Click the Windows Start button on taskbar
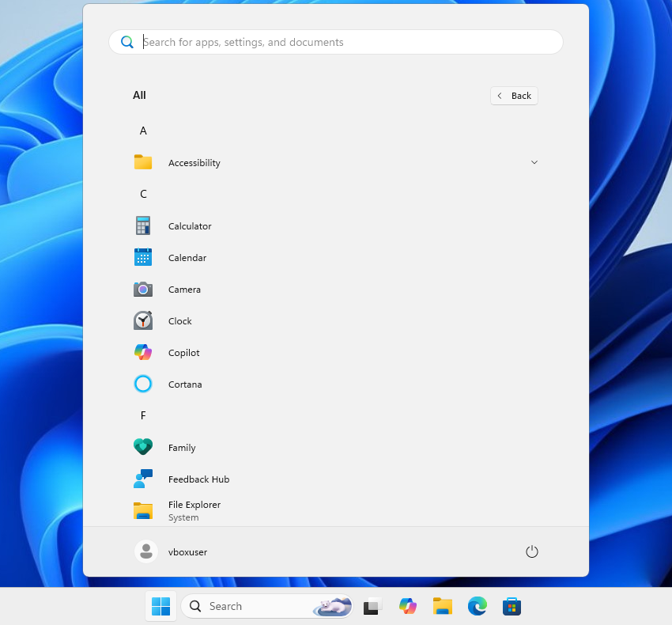672x625 pixels. (160, 606)
